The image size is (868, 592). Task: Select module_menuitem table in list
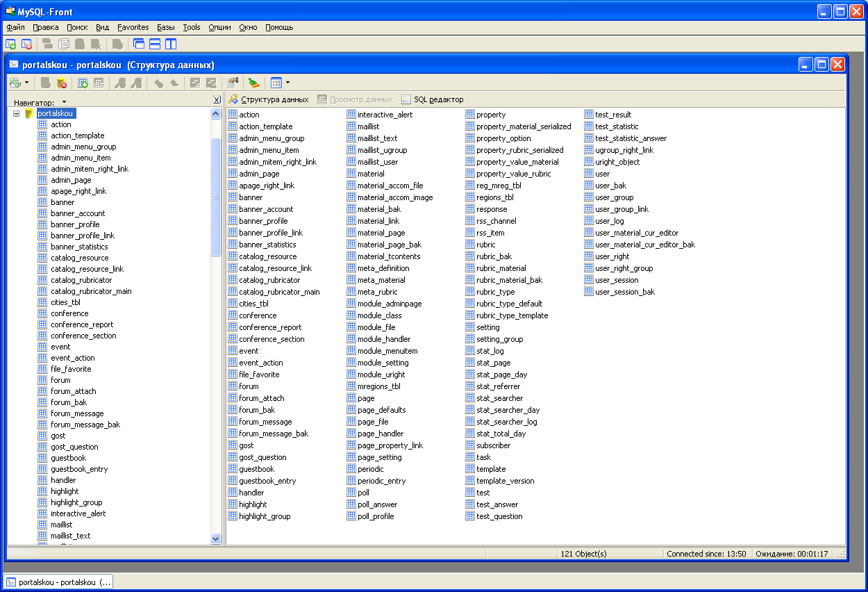[387, 351]
